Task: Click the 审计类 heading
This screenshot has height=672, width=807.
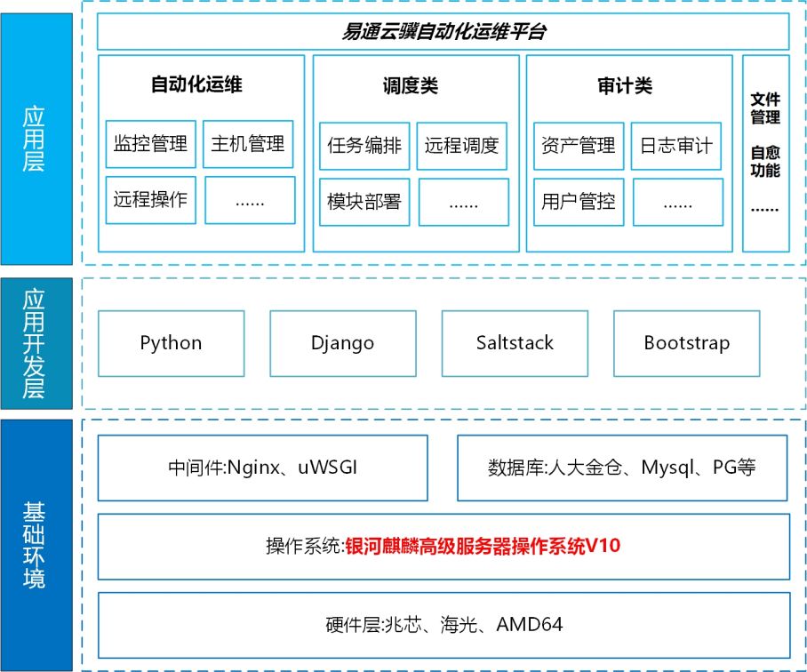Action: [x=625, y=85]
